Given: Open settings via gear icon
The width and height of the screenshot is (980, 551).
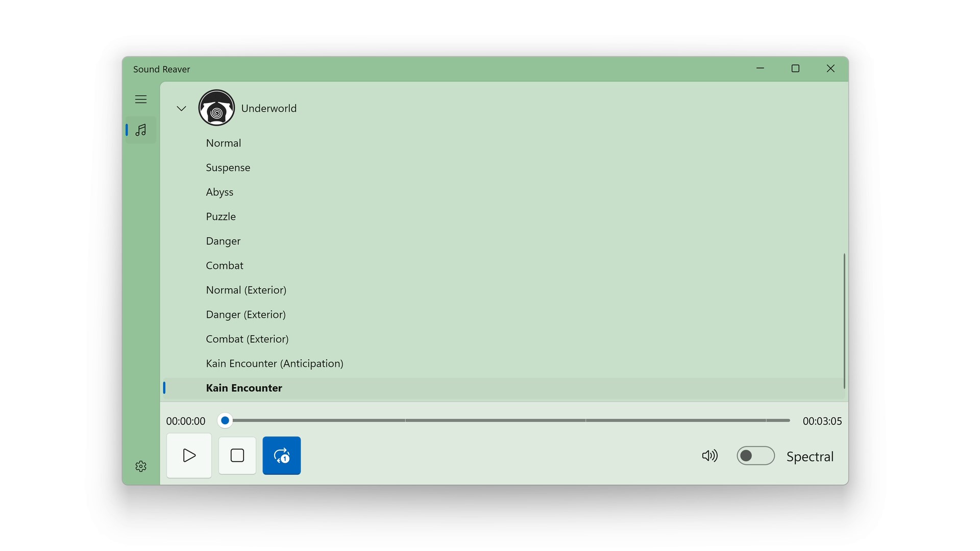Looking at the screenshot, I should pos(141,466).
